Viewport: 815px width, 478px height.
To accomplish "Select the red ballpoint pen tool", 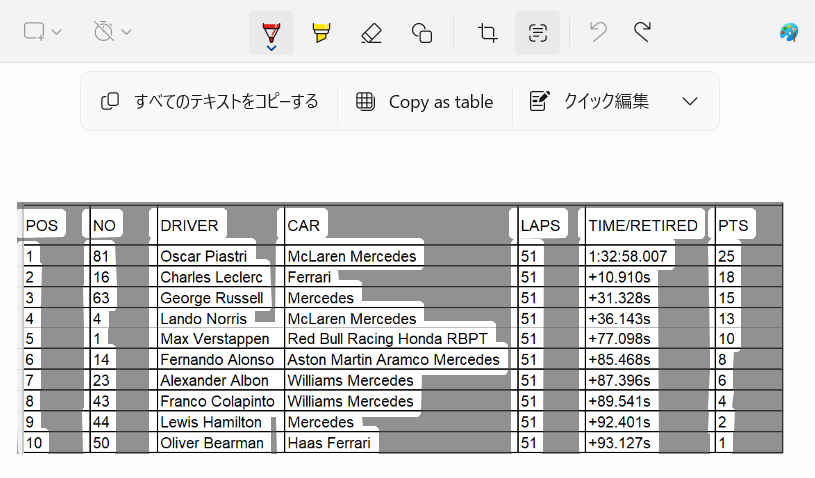I will click(271, 32).
